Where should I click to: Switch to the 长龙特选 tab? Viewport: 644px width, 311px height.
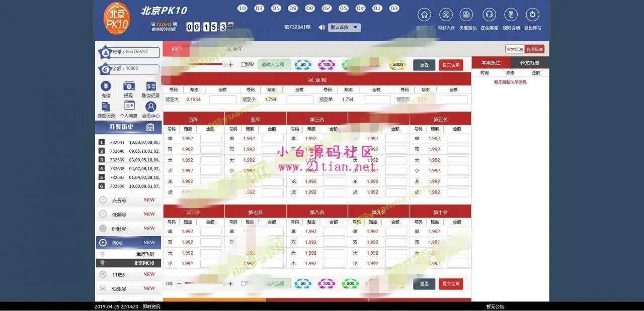pos(529,63)
